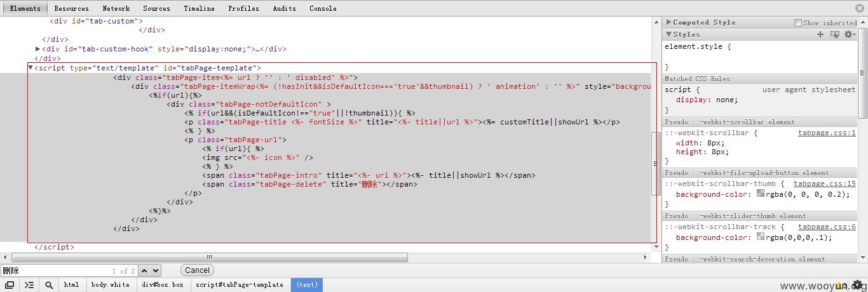
Task: Go to next search result arrow
Action: pyautogui.click(x=155, y=270)
